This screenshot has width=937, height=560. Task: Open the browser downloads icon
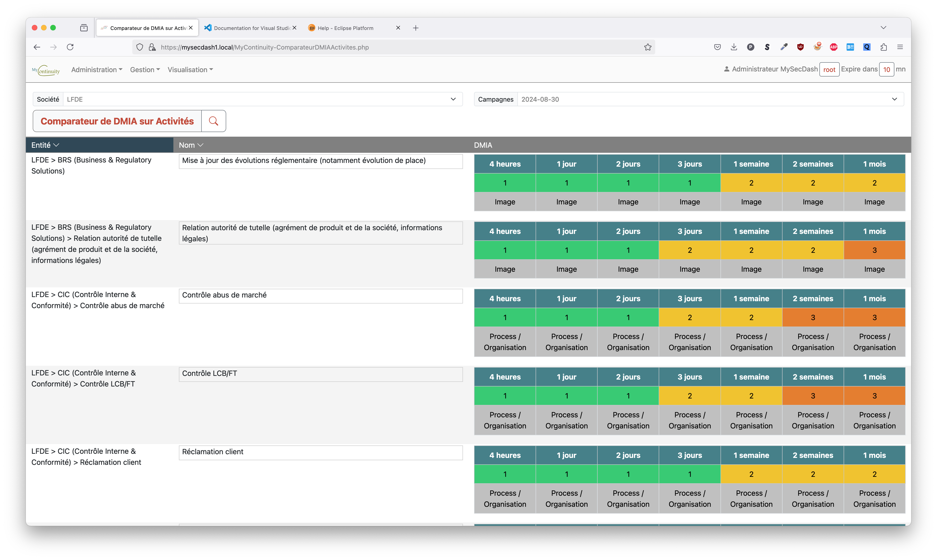pos(733,47)
